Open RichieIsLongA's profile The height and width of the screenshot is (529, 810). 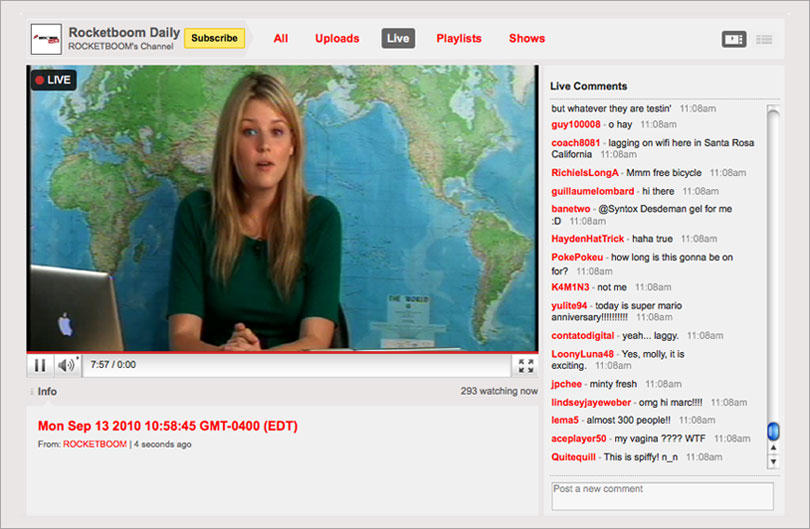585,173
